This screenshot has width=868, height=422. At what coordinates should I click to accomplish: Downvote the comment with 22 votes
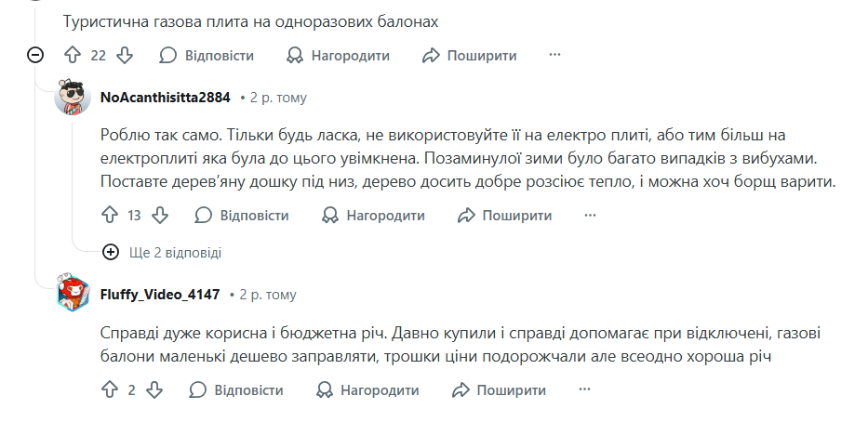coord(125,56)
